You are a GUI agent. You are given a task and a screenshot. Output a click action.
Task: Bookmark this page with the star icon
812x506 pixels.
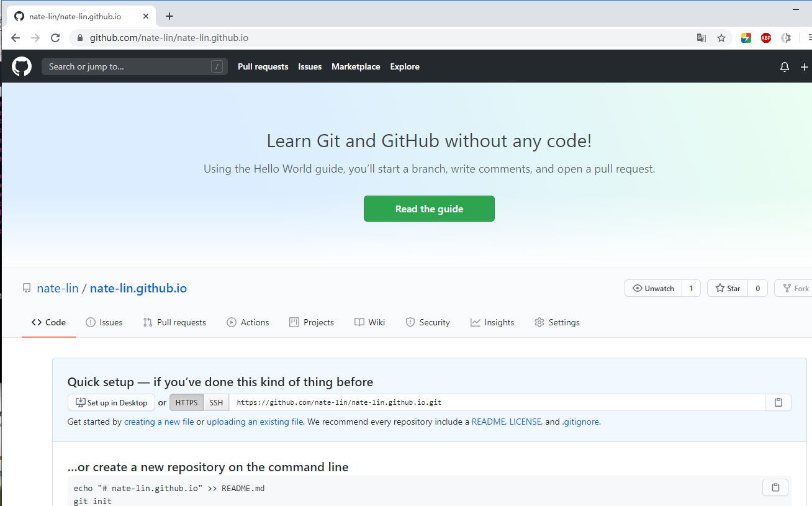pos(721,38)
